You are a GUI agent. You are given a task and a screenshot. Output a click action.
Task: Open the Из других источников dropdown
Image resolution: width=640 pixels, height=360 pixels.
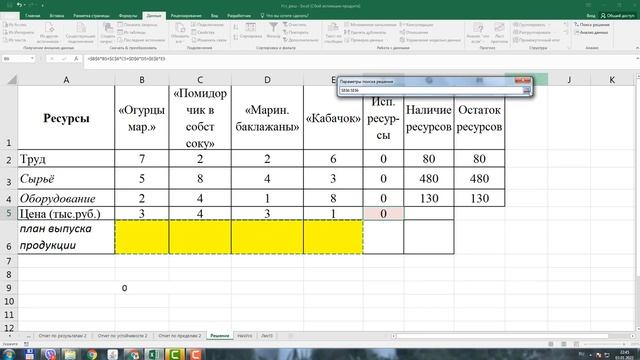[49, 33]
